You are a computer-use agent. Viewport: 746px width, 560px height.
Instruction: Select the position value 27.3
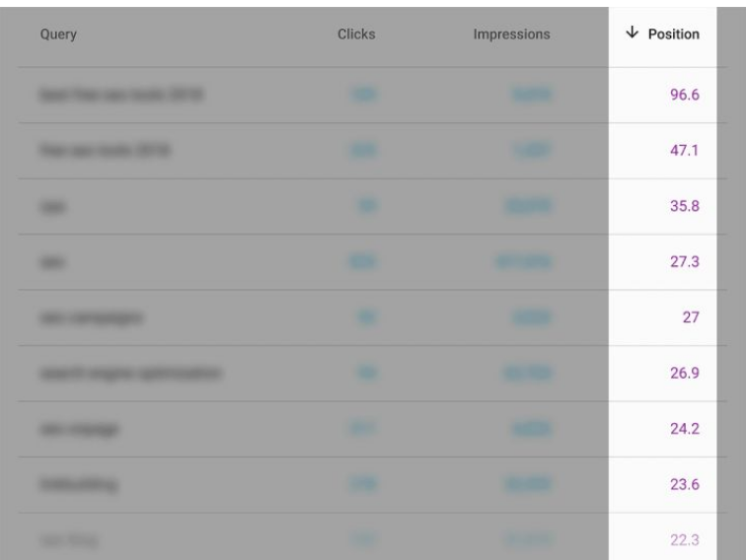685,261
